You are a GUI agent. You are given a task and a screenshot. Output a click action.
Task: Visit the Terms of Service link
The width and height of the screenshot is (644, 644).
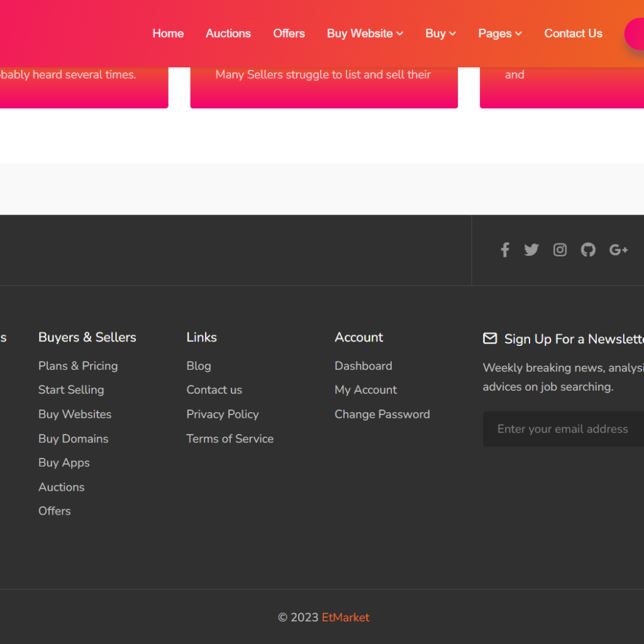click(230, 439)
